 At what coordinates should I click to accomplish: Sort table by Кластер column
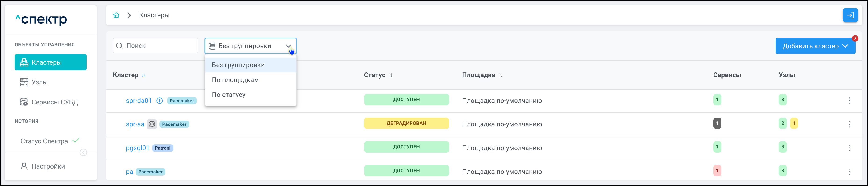[x=144, y=75]
